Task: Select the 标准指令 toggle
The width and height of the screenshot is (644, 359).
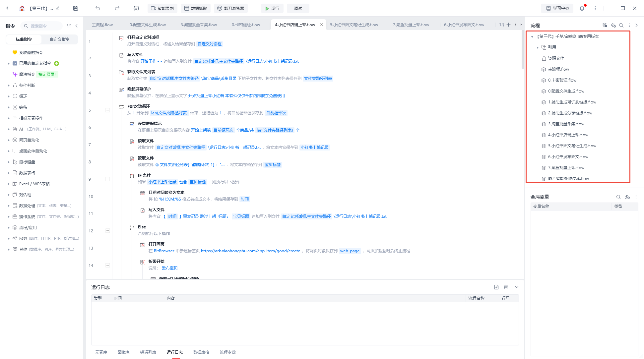Action: (24, 39)
